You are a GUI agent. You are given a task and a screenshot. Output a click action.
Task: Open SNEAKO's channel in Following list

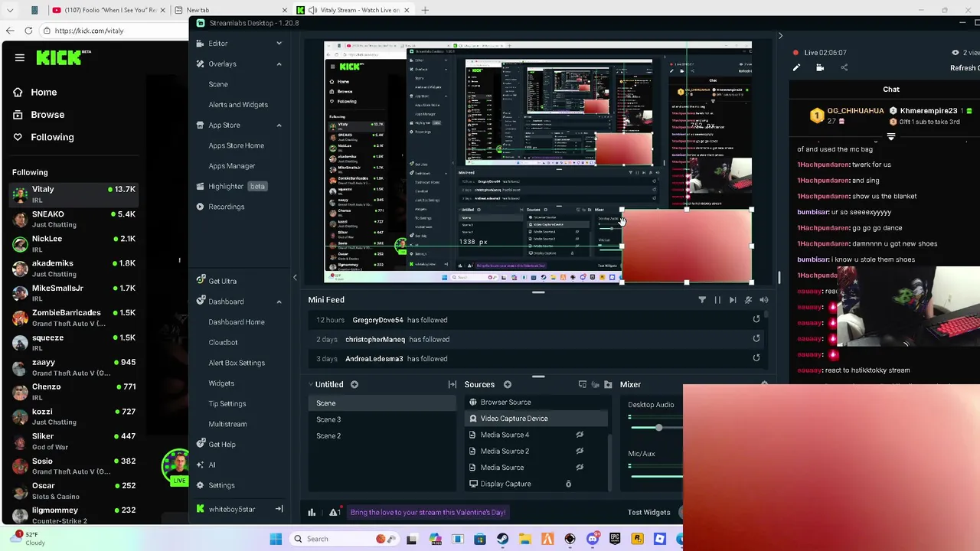[73, 219]
